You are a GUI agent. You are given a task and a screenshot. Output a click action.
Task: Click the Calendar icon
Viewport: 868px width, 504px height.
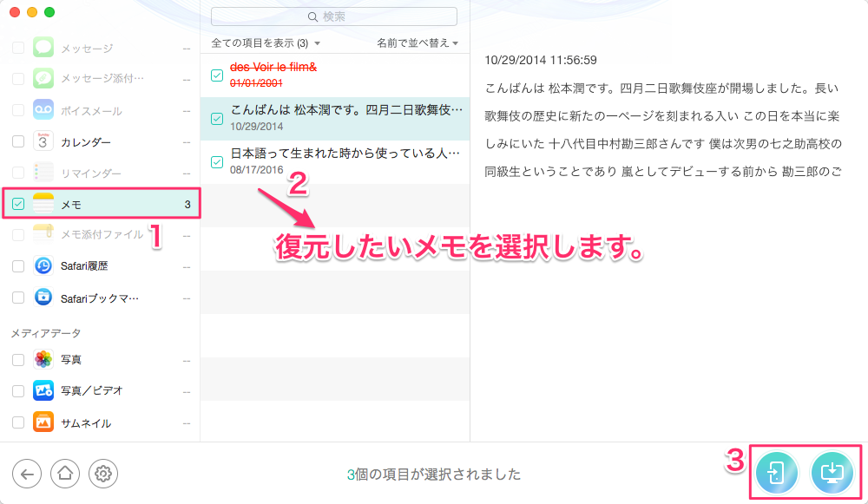tap(43, 141)
